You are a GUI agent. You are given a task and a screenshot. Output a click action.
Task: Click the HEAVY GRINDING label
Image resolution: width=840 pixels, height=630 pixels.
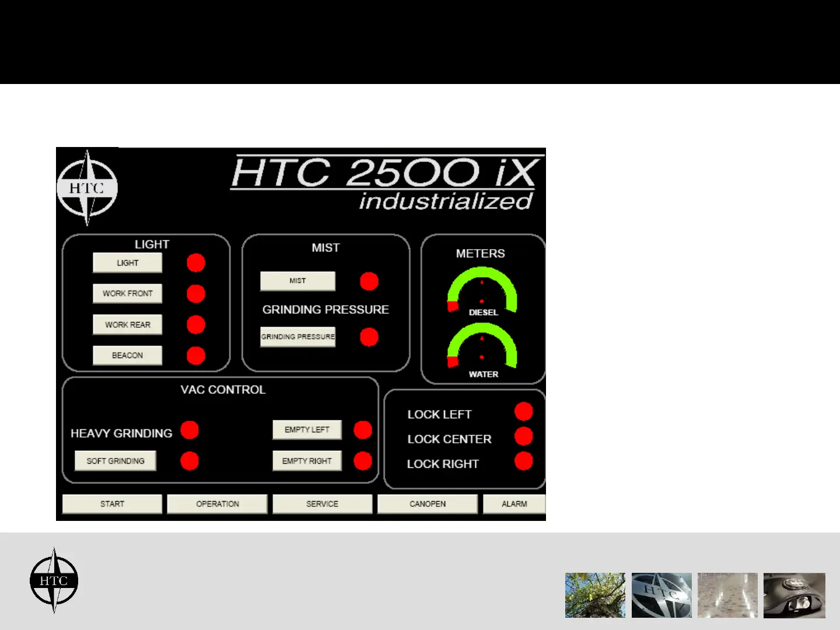tap(121, 433)
